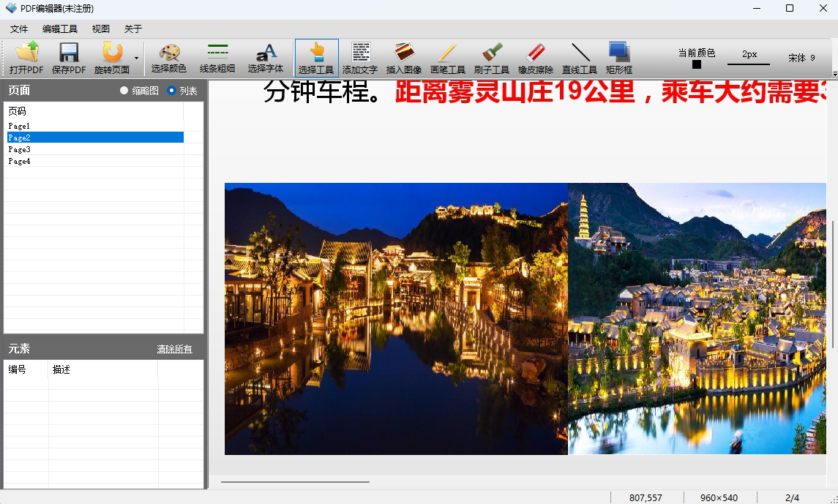
Task: Select the 矩形框 rectangle tool
Action: 620,58
